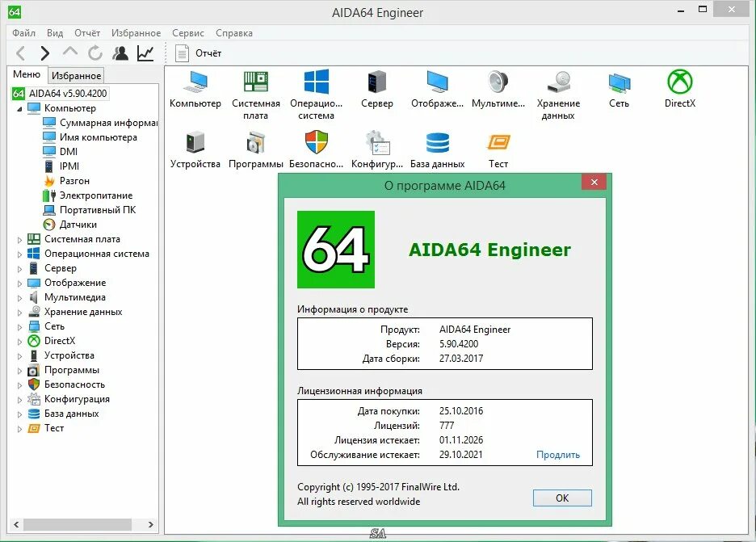756x542 pixels.
Task: Click the sidebar scrollbar right arrow
Action: pyautogui.click(x=151, y=524)
